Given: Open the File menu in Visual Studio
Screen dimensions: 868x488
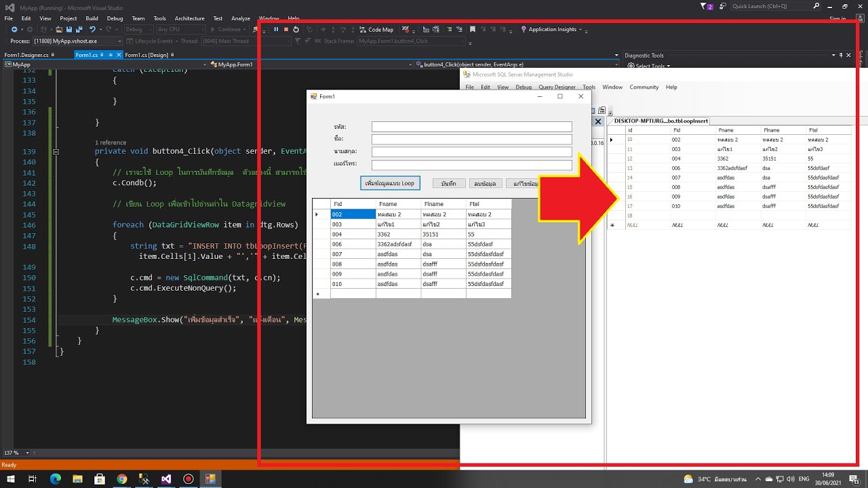Looking at the screenshot, I should [x=9, y=18].
